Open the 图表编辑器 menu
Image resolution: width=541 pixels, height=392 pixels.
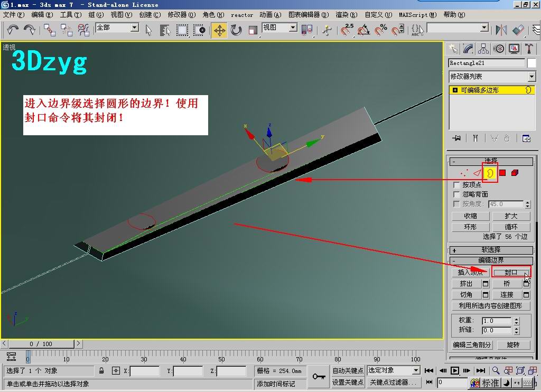coord(308,15)
